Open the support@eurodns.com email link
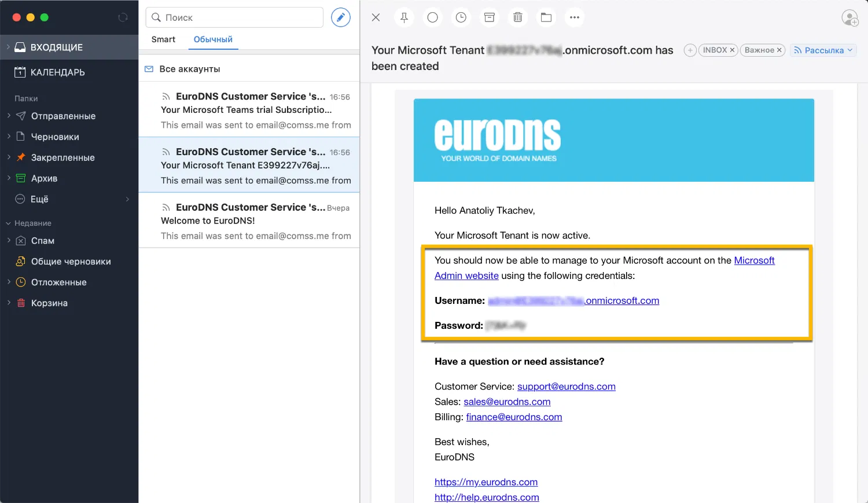The height and width of the screenshot is (503, 868). click(566, 386)
